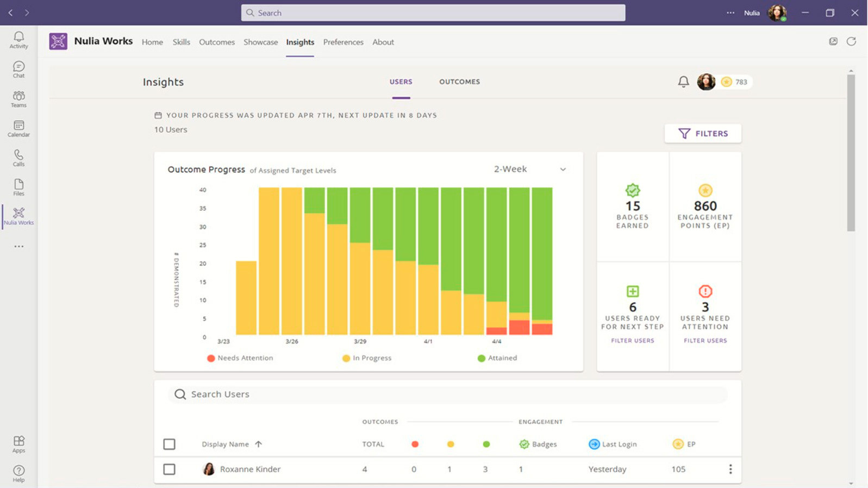Check the box for Roxanne Kinder
This screenshot has height=488, width=868.
[x=169, y=469]
